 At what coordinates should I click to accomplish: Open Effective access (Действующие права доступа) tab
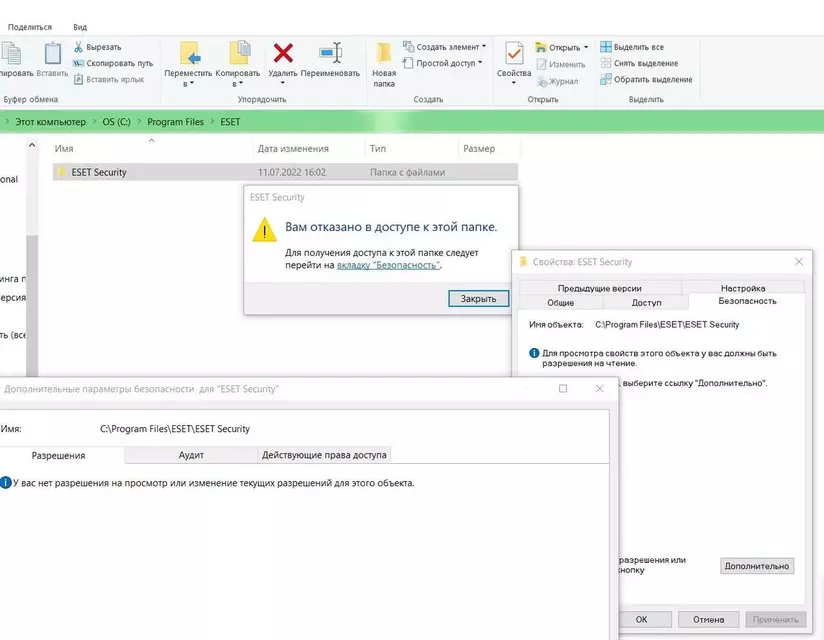324,455
